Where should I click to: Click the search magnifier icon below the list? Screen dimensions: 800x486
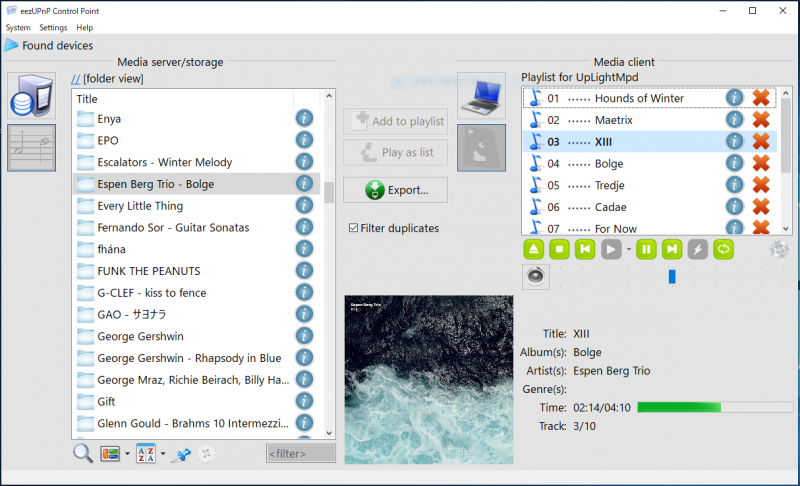(83, 453)
